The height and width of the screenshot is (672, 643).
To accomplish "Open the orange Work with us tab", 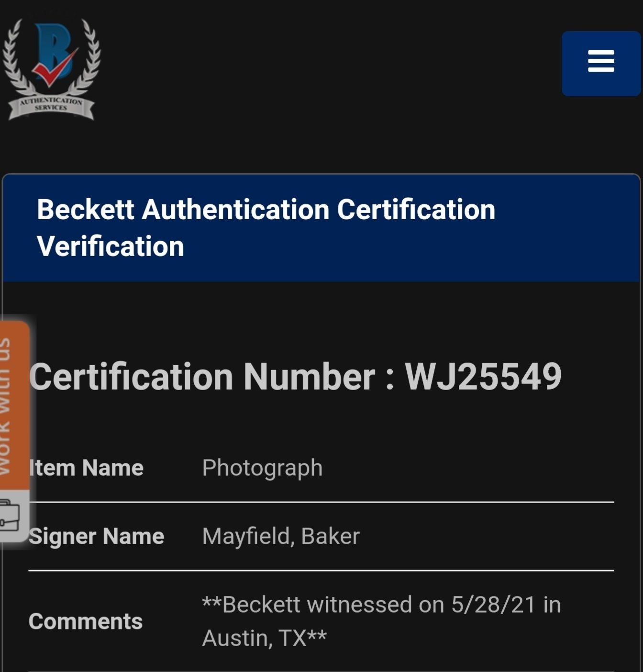I will click(14, 405).
